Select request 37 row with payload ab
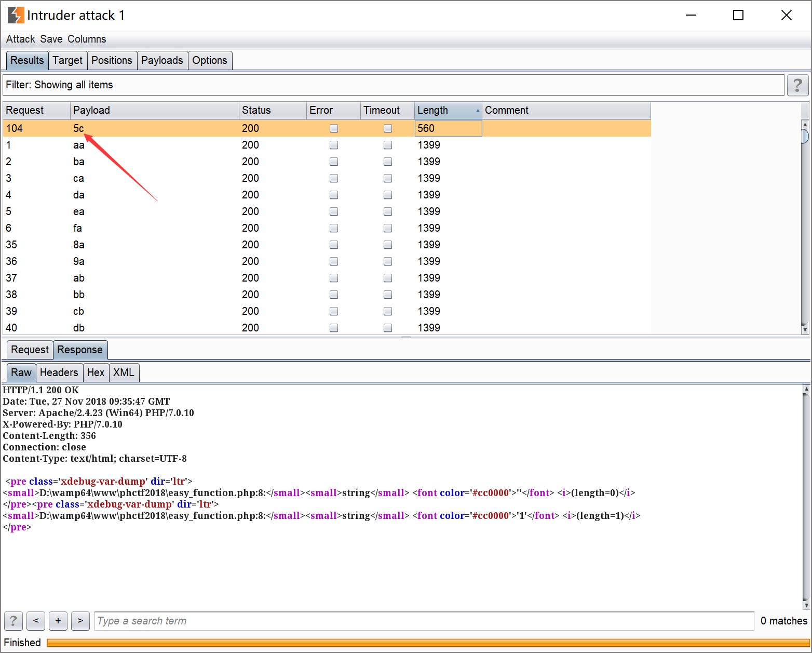 (327, 278)
